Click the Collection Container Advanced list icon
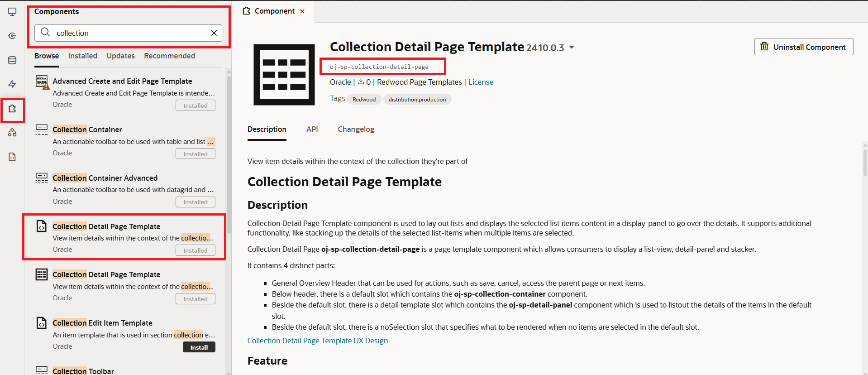This screenshot has width=868, height=375. pyautogui.click(x=42, y=178)
